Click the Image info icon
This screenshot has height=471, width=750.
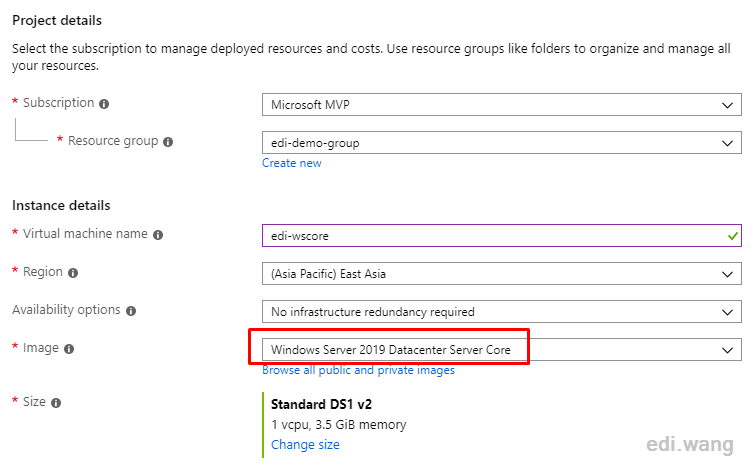pyautogui.click(x=69, y=349)
